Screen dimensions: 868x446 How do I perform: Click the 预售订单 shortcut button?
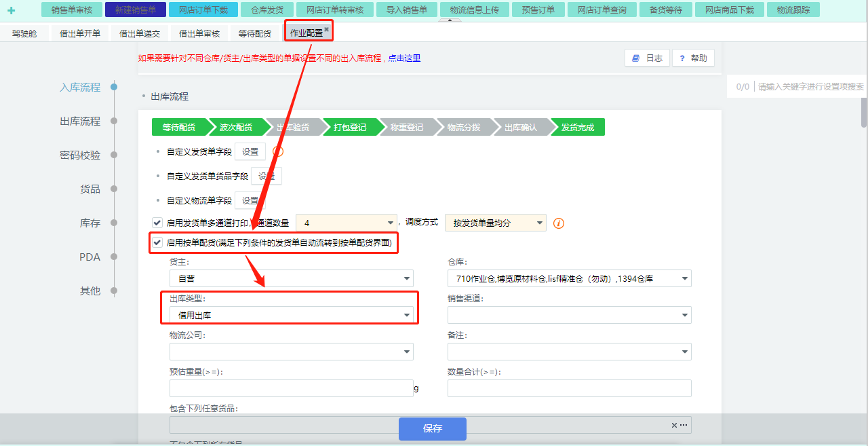pyautogui.click(x=538, y=10)
